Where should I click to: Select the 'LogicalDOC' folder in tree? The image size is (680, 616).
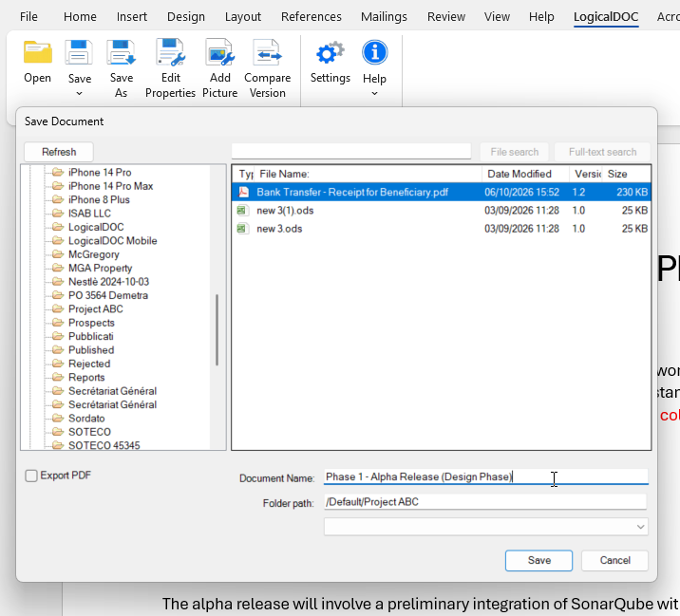[x=96, y=227]
